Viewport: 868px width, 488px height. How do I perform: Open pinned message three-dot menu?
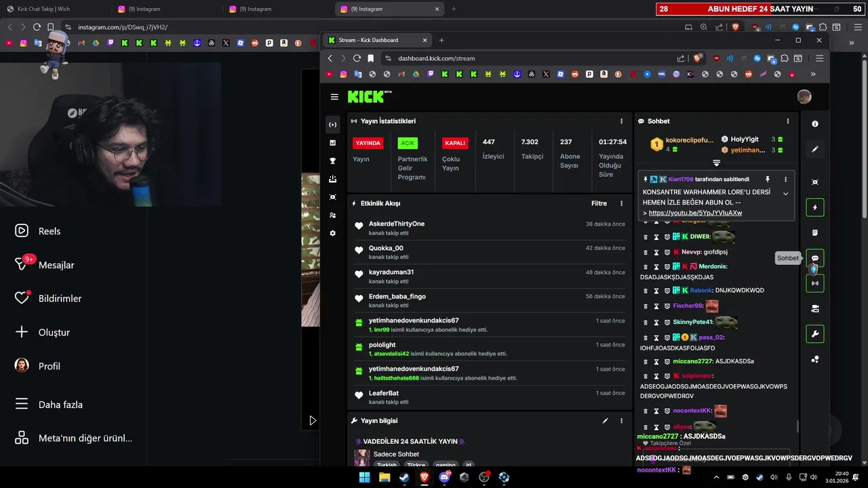(785, 180)
